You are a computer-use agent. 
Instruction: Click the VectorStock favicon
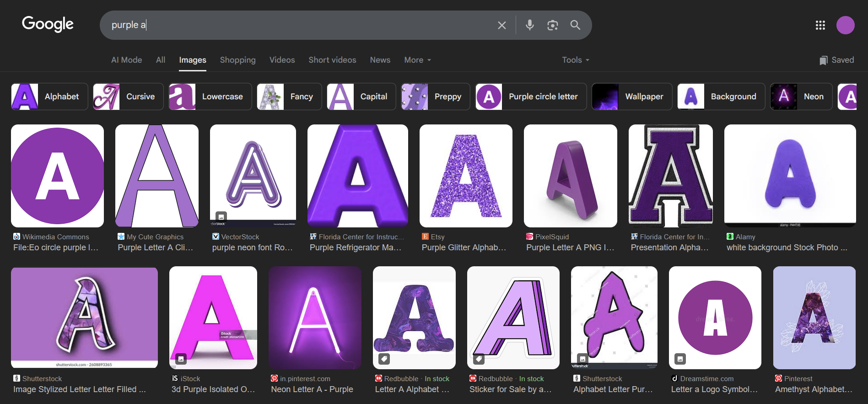tap(216, 237)
